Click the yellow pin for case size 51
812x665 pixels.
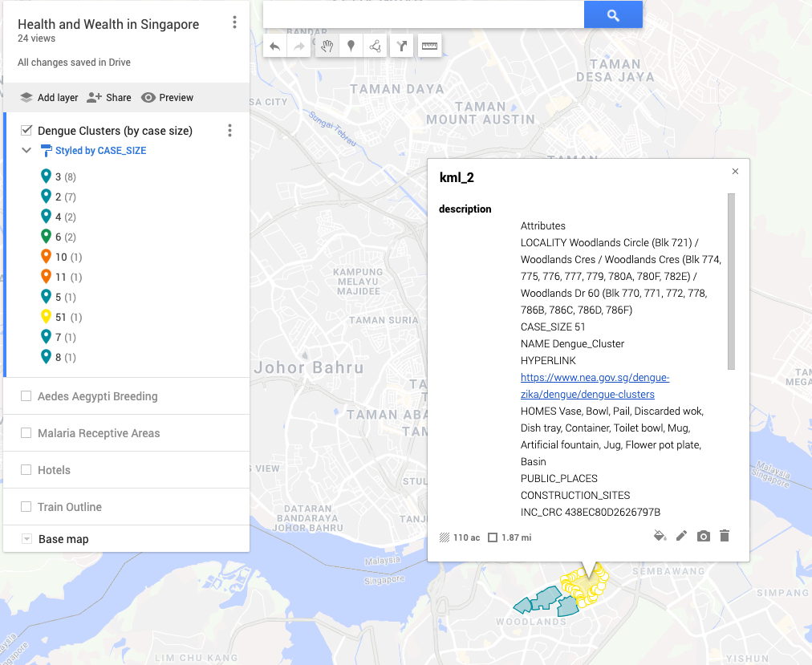click(46, 317)
